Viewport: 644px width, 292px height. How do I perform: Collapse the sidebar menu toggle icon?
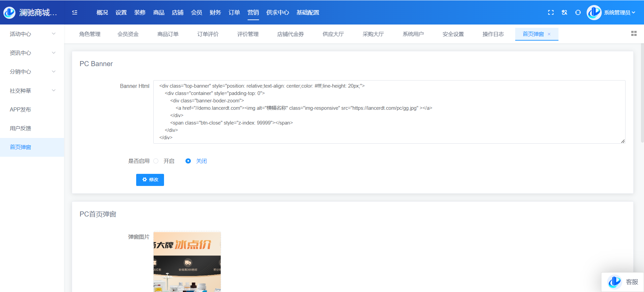[75, 12]
